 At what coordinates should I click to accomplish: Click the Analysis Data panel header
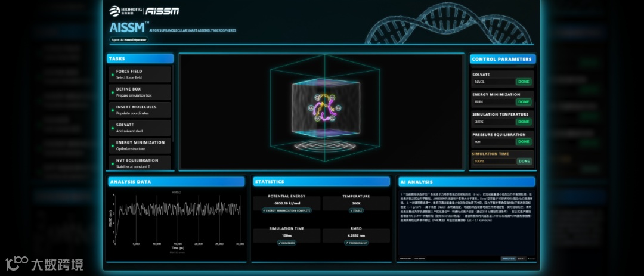[x=176, y=182]
